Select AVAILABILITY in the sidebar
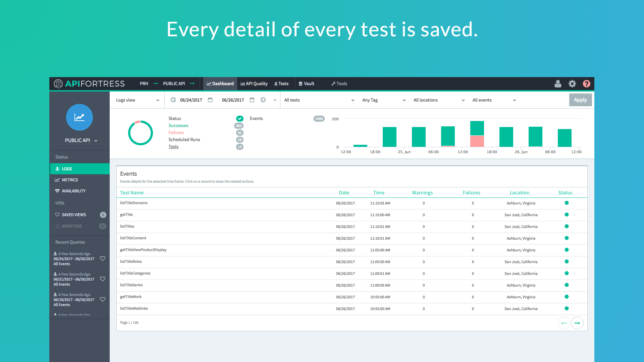 tap(80, 191)
